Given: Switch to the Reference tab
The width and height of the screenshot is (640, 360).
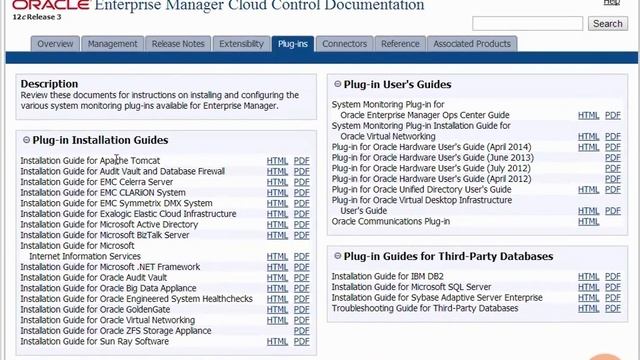Looking at the screenshot, I should tap(400, 44).
